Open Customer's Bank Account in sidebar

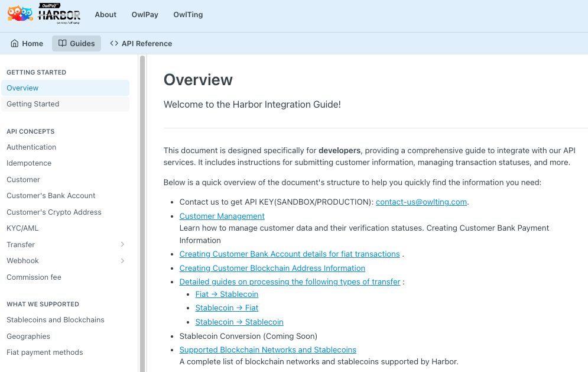[51, 196]
